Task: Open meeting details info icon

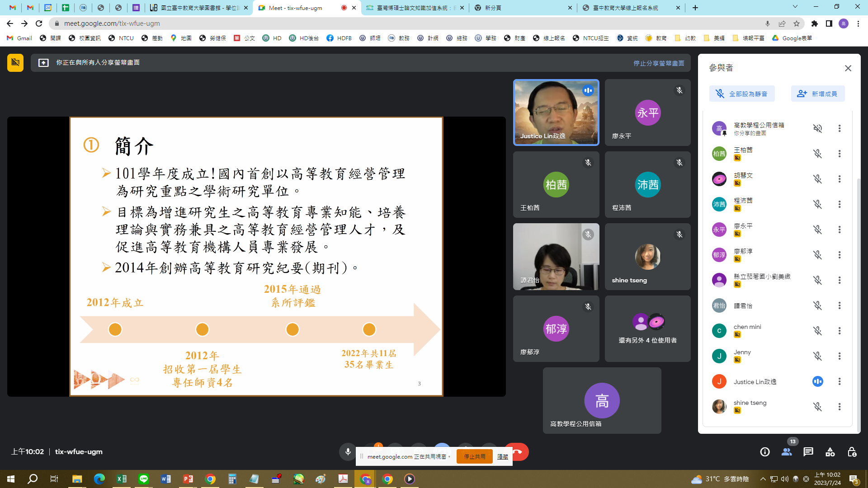Action: click(x=764, y=452)
